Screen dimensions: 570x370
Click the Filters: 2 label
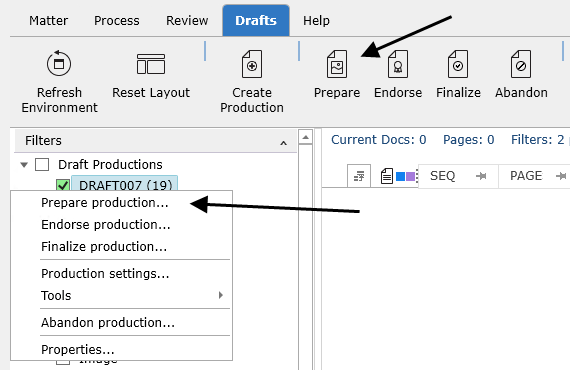(537, 140)
